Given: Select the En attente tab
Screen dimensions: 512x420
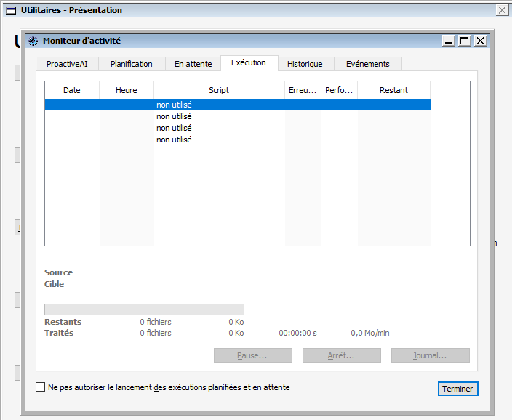Looking at the screenshot, I should 193,64.
